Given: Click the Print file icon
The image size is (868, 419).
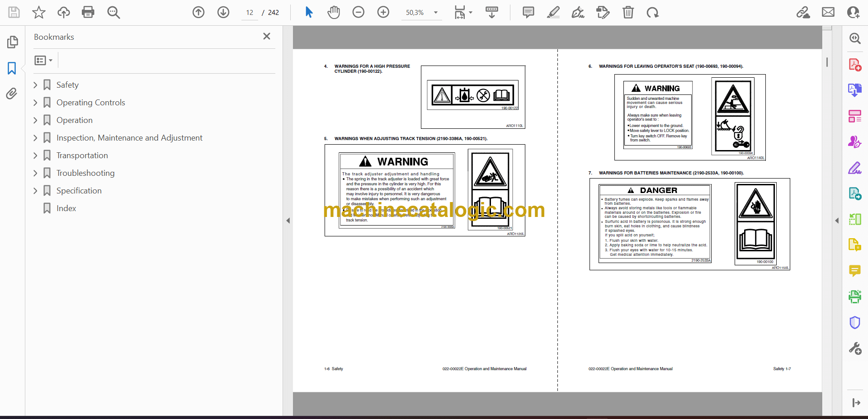Looking at the screenshot, I should tap(88, 12).
